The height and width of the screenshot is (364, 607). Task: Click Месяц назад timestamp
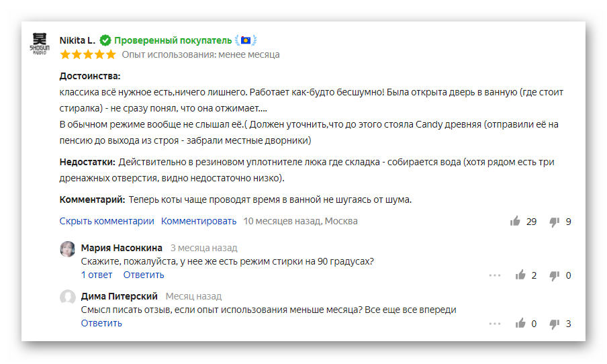click(193, 296)
